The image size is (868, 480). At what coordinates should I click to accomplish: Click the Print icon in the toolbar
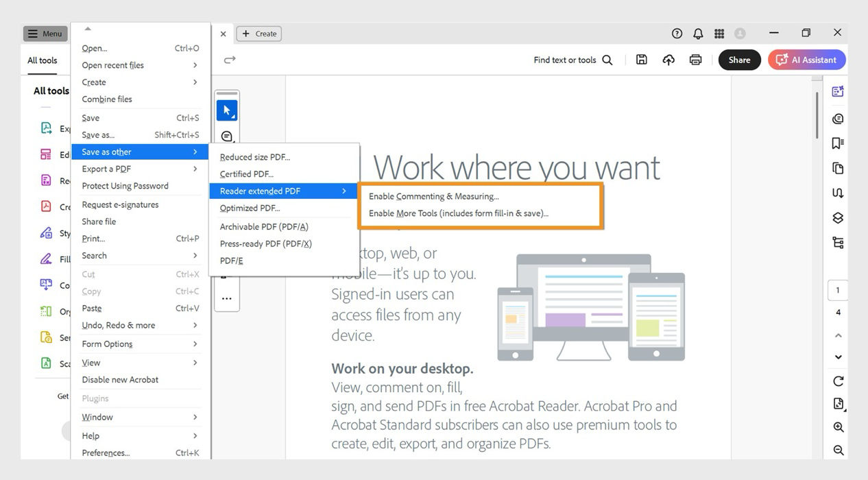[x=695, y=60]
